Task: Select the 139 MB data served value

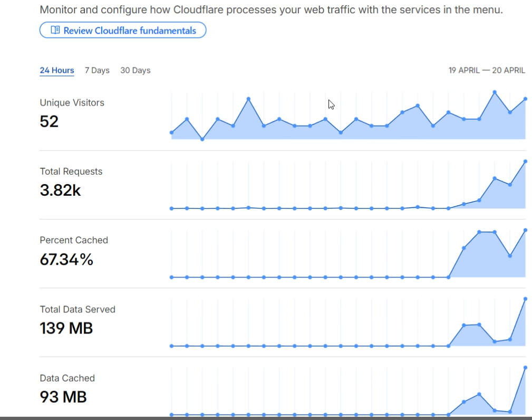Action: pos(66,328)
